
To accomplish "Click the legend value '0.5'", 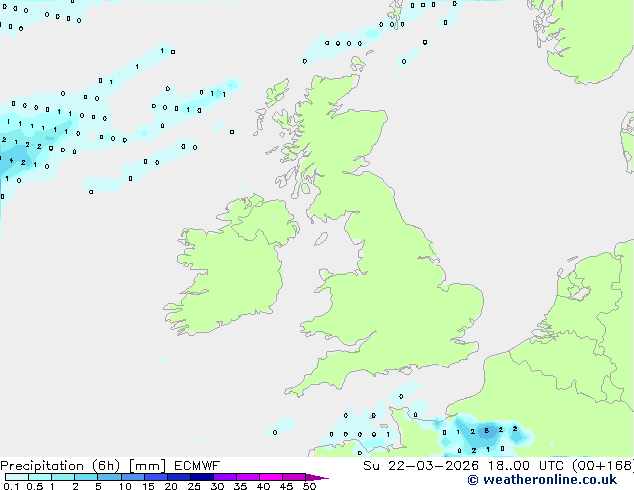I will point(35,486).
